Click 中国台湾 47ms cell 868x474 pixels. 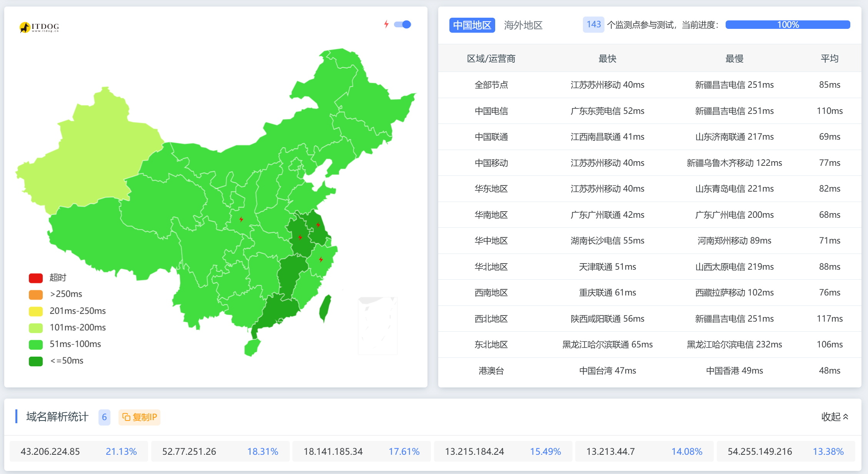tap(607, 371)
